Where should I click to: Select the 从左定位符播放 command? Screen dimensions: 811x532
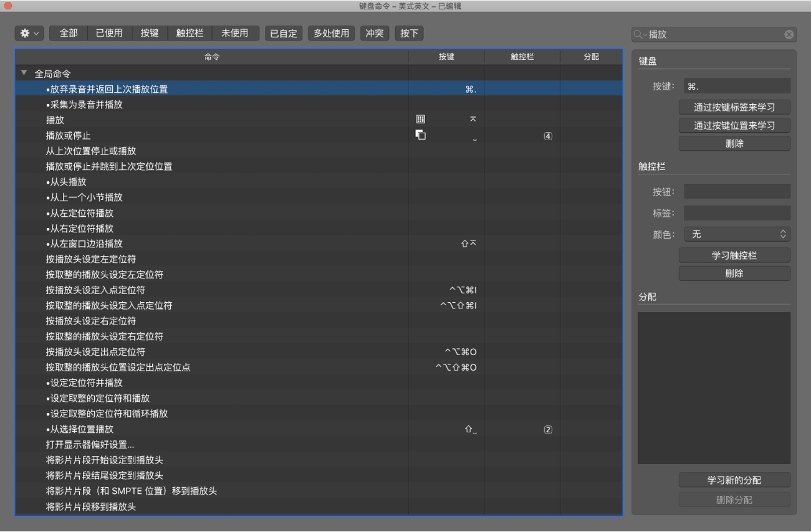pyautogui.click(x=319, y=213)
